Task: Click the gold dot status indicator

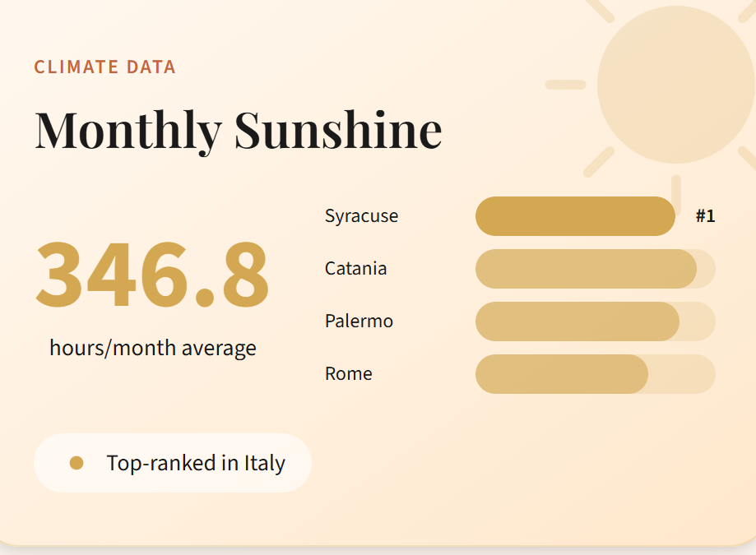Action: tap(77, 464)
